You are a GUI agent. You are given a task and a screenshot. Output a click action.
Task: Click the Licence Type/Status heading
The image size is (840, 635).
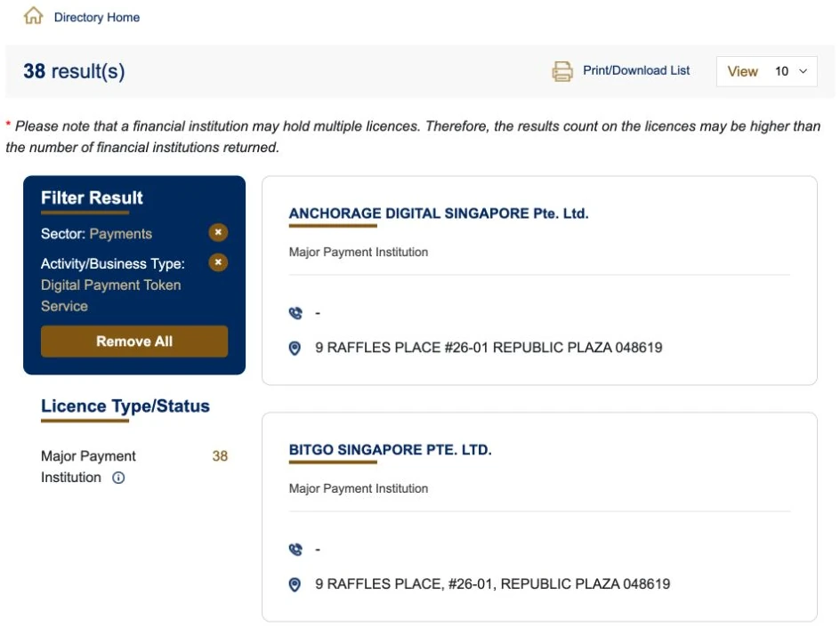click(x=125, y=406)
